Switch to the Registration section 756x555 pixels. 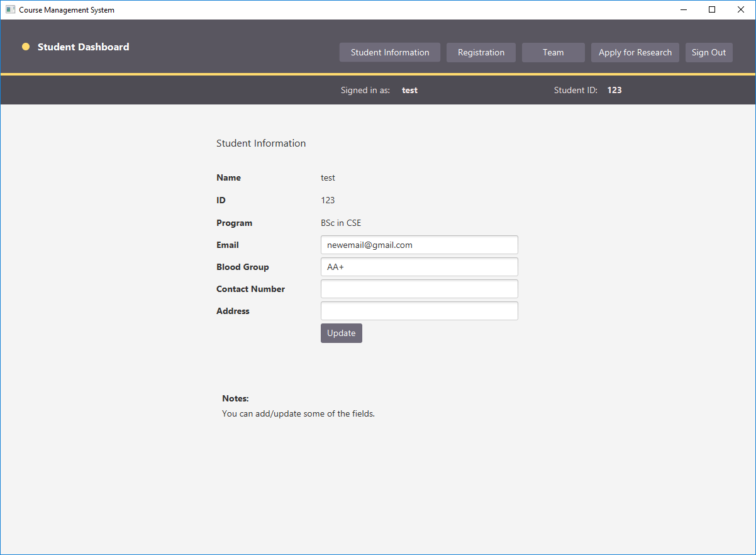(481, 52)
